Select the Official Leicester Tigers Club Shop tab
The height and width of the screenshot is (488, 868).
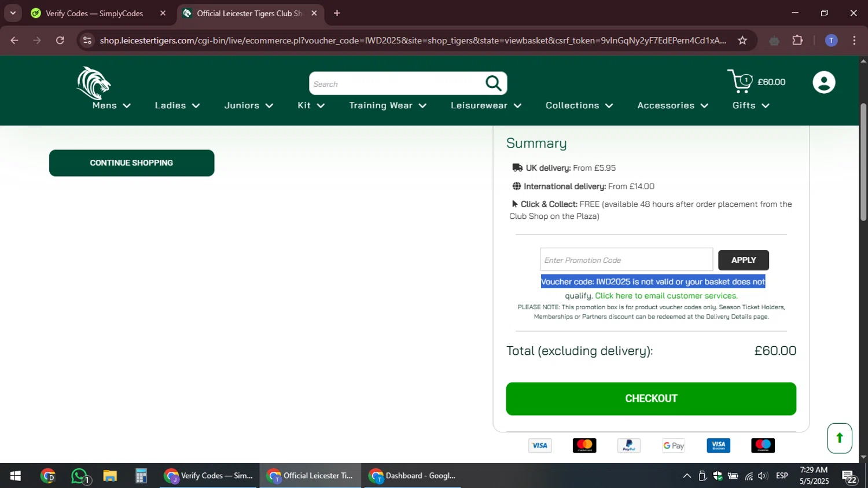(x=249, y=13)
